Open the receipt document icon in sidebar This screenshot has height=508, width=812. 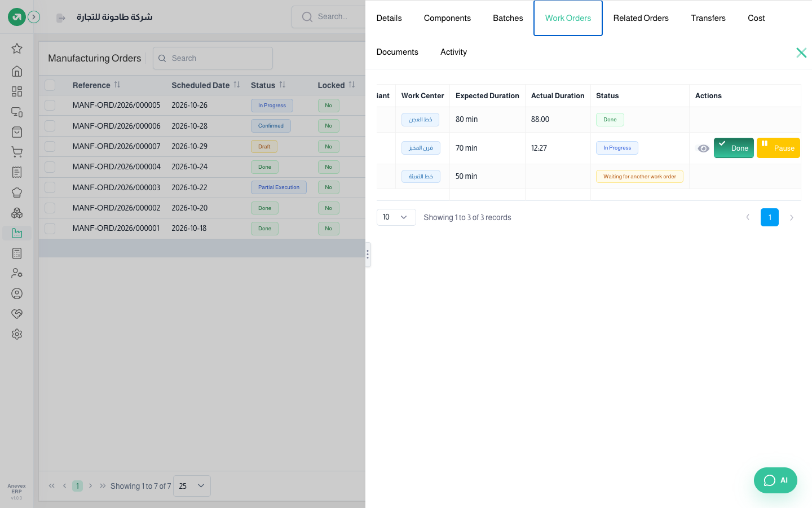pyautogui.click(x=17, y=172)
